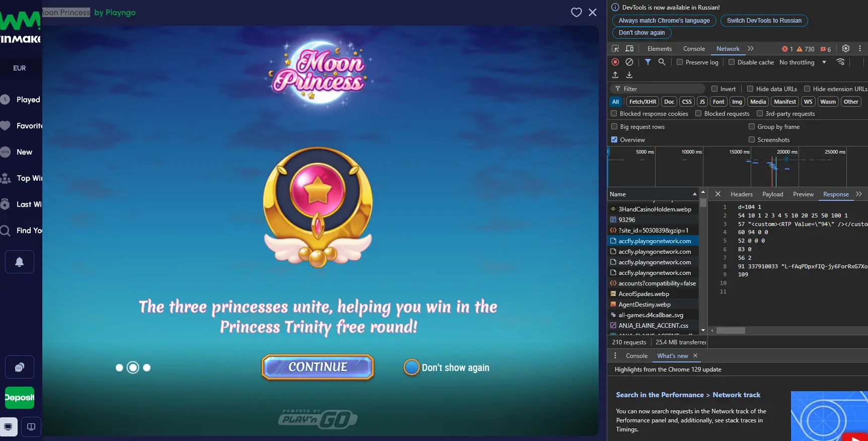Click the CONTINUE button in game

318,367
